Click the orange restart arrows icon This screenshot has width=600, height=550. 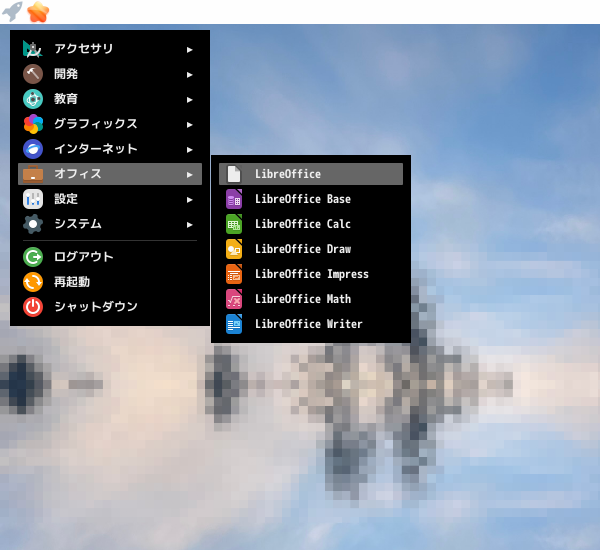click(33, 282)
